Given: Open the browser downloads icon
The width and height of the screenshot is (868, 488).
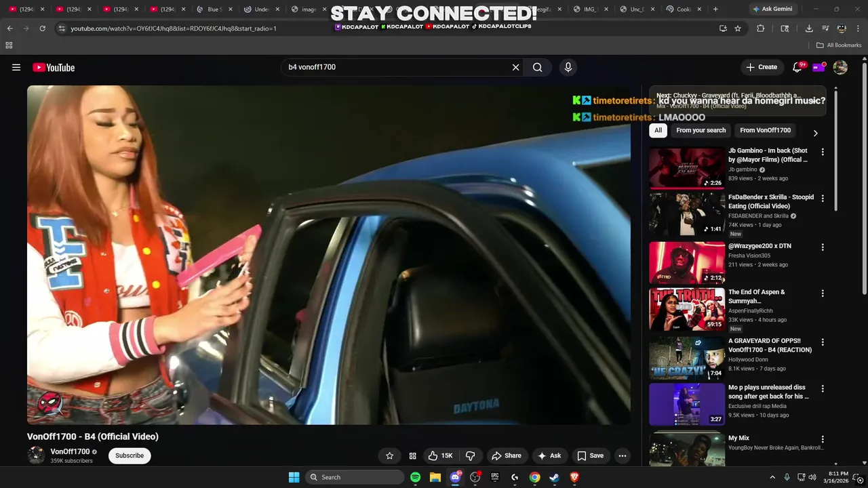Looking at the screenshot, I should (809, 28).
